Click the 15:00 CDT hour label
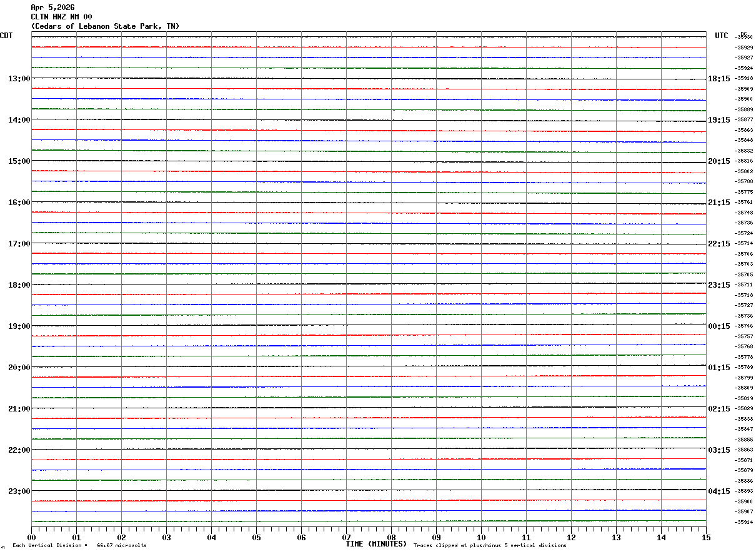Screen dimensions: 756x554 19,161
